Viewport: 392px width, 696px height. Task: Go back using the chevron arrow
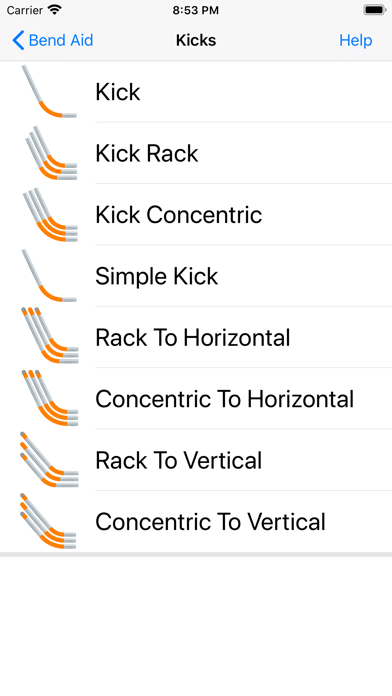(18, 40)
